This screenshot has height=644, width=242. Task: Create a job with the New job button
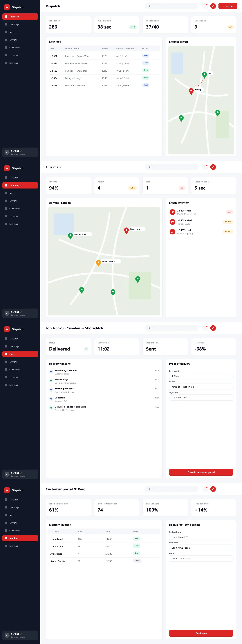[x=228, y=6]
